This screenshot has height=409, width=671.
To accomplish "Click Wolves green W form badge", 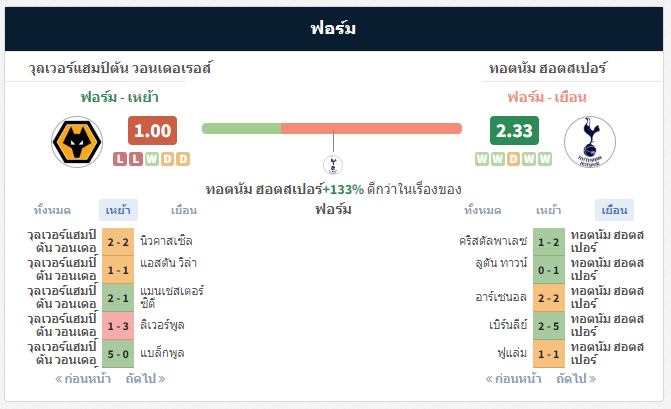I will tap(151, 159).
